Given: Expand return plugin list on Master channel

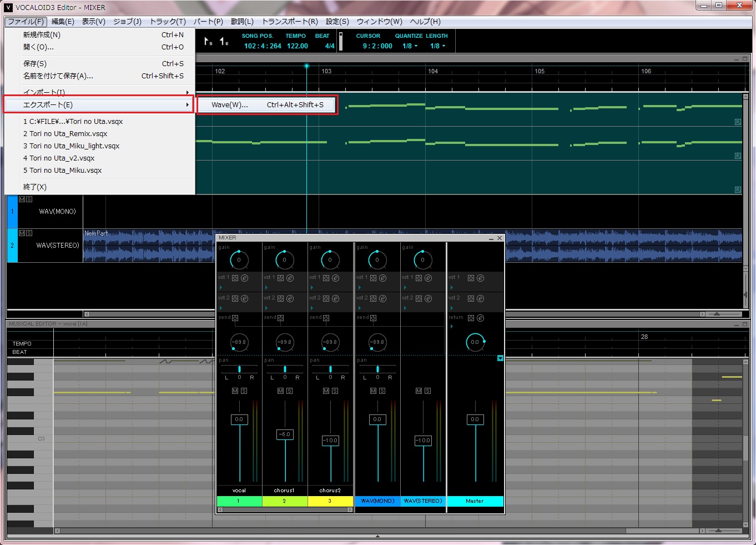Looking at the screenshot, I should (x=451, y=327).
